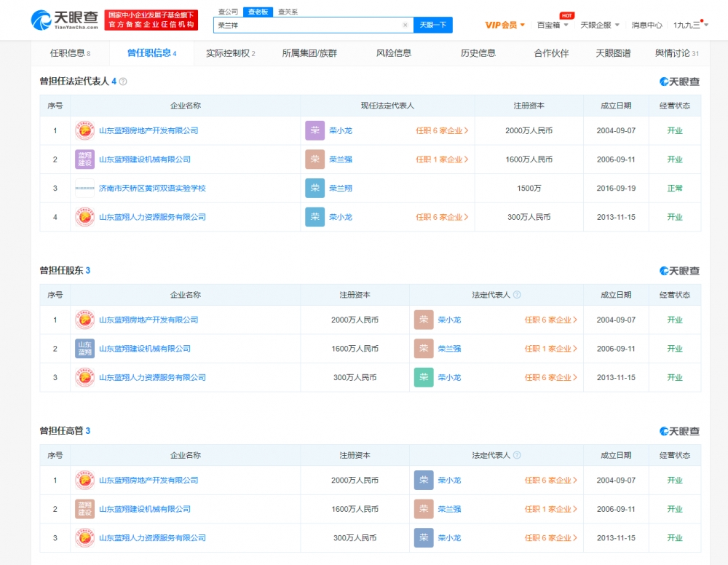Open the 所属集团/族群 tab

tap(309, 53)
